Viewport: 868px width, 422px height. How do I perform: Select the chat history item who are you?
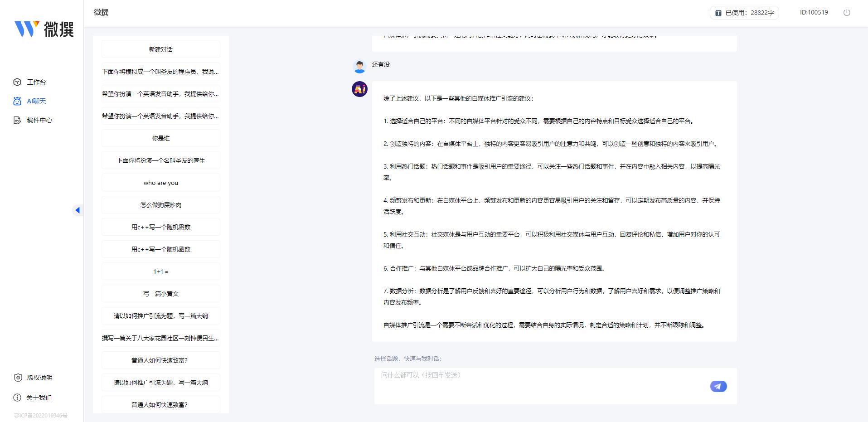pyautogui.click(x=160, y=183)
